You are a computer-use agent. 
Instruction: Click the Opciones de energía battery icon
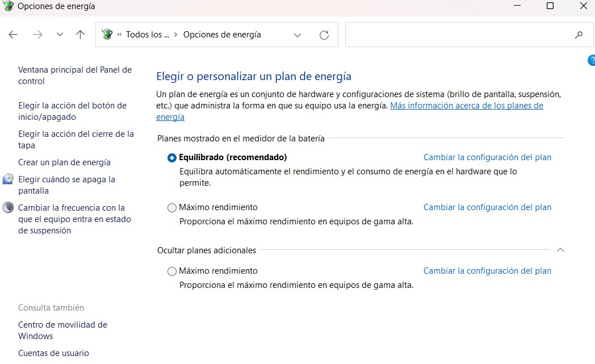point(106,34)
